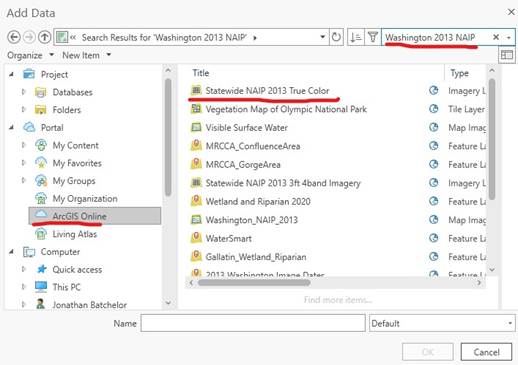
Task: Click the Find more items link
Action: (338, 300)
